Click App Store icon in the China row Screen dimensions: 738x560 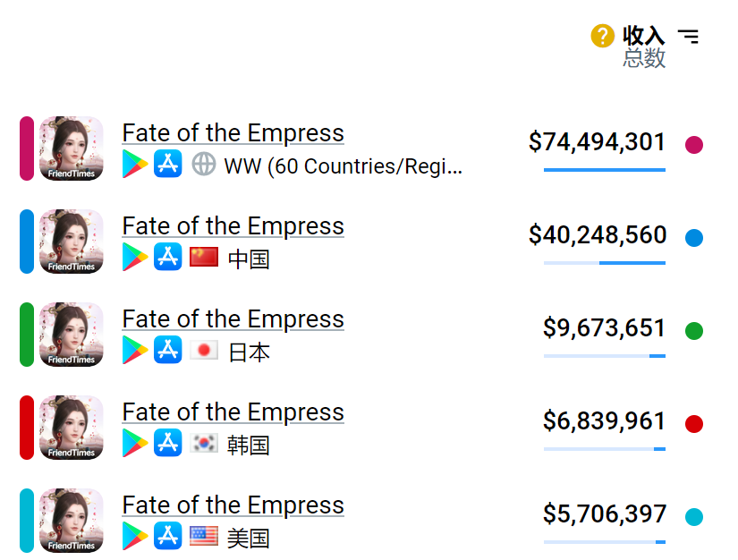pyautogui.click(x=167, y=257)
